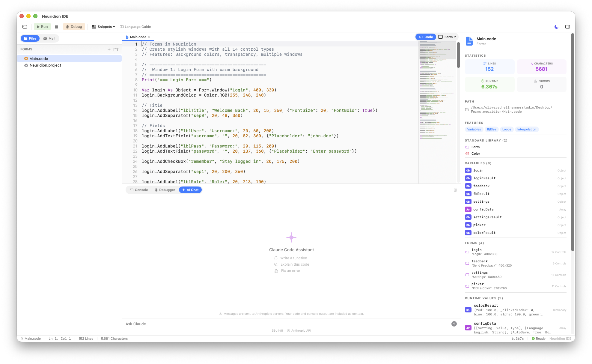Open the Language Guide

[135, 27]
